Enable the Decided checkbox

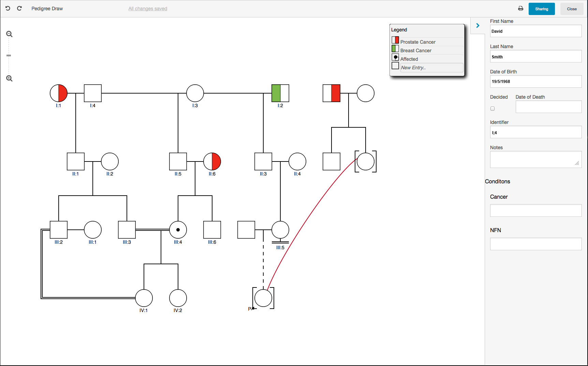click(x=493, y=109)
